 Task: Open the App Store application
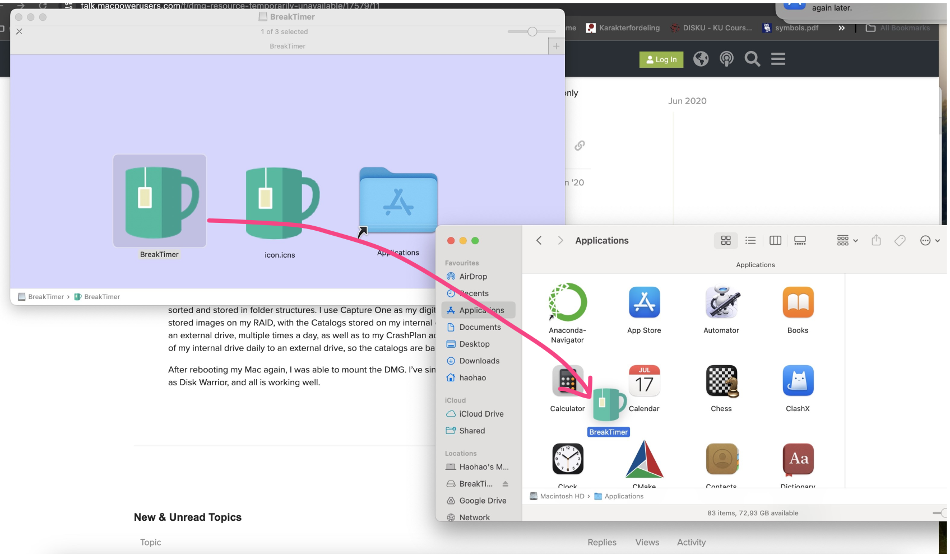pyautogui.click(x=644, y=302)
